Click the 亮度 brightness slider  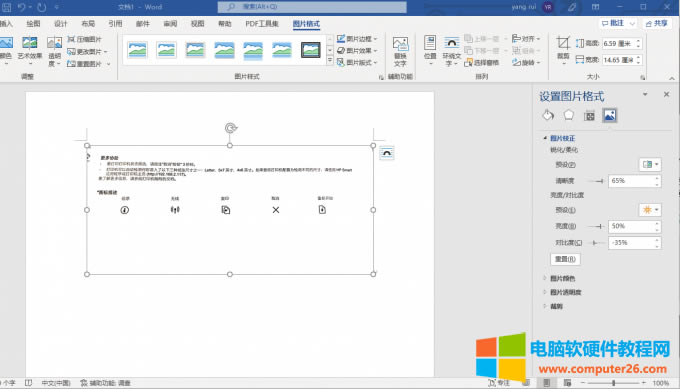click(595, 226)
